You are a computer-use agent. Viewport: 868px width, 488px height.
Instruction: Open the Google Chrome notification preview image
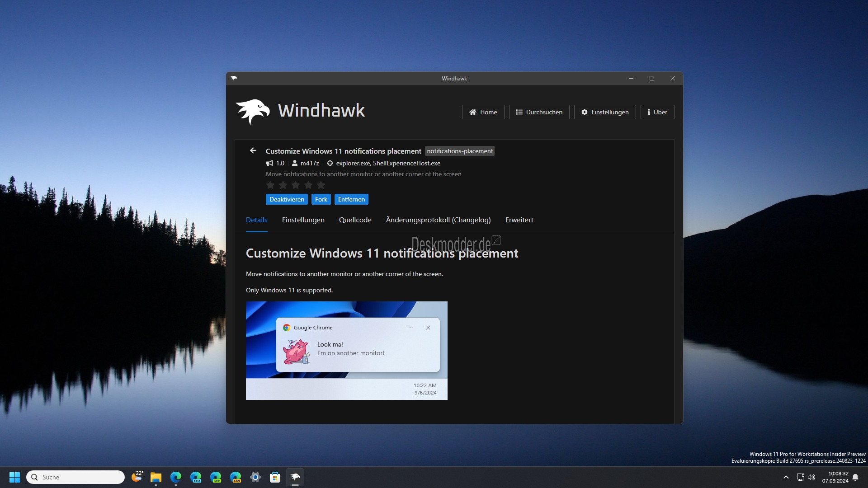(347, 351)
